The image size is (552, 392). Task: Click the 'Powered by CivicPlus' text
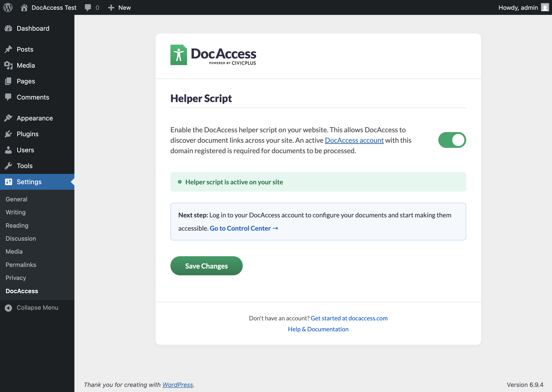pyautogui.click(x=233, y=63)
